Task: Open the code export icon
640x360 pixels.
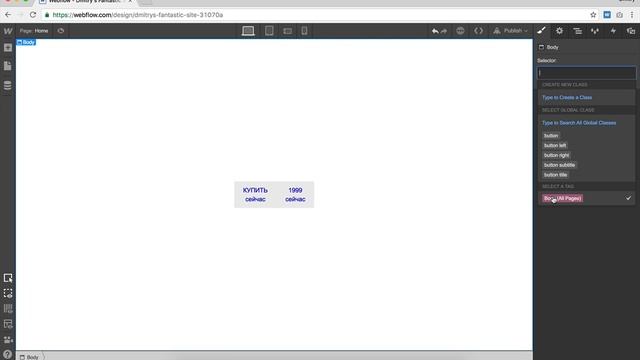Action: click(x=478, y=31)
